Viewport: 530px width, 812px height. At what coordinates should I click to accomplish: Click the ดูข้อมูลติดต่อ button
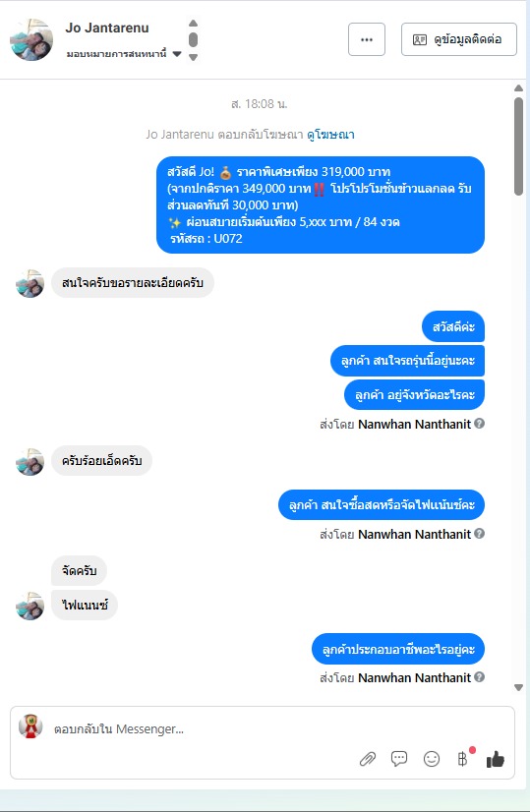pos(459,39)
